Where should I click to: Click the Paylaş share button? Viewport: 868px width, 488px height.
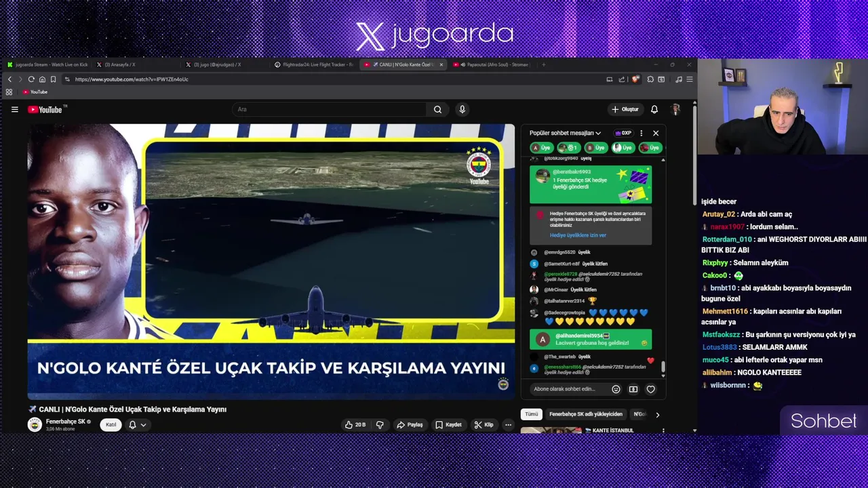(x=410, y=425)
